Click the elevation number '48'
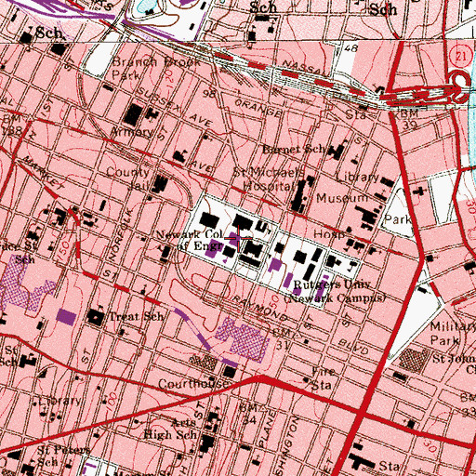 tap(350, 48)
